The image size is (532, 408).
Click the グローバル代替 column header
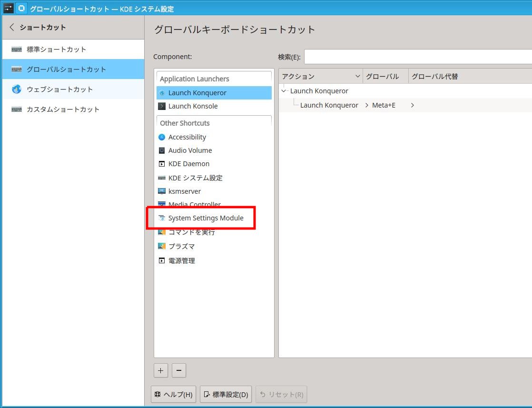tap(470, 76)
